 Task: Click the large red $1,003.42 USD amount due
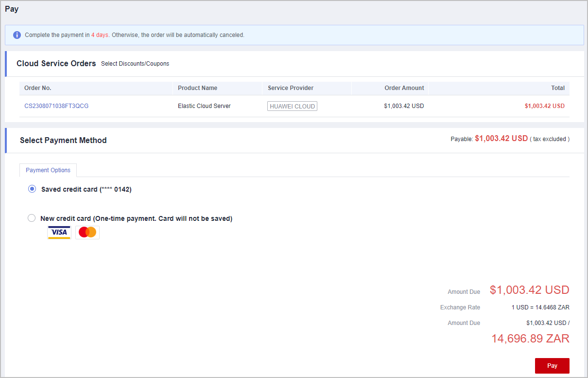[530, 290]
